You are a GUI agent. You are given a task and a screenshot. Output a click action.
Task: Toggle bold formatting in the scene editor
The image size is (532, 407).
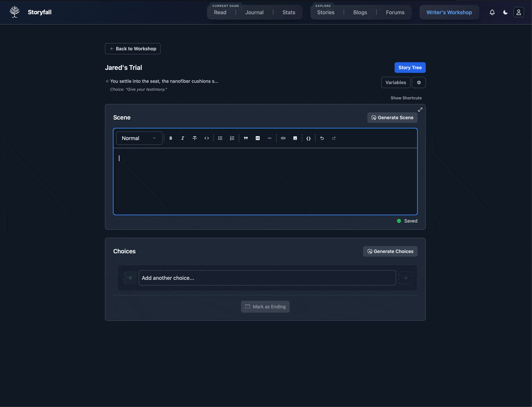[171, 138]
